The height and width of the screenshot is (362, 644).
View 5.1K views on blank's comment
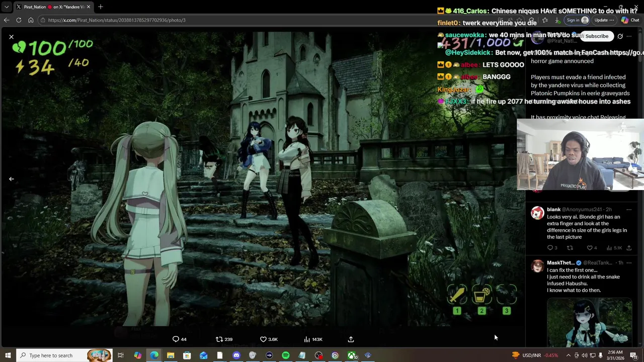(x=614, y=248)
